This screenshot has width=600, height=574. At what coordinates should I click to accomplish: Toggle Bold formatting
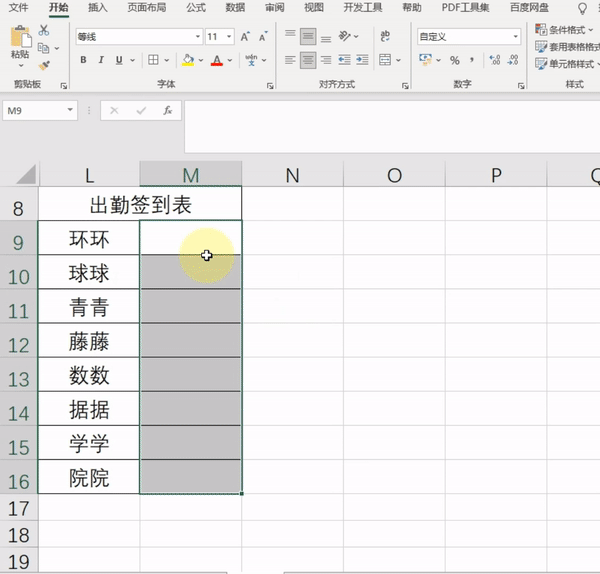[x=83, y=60]
